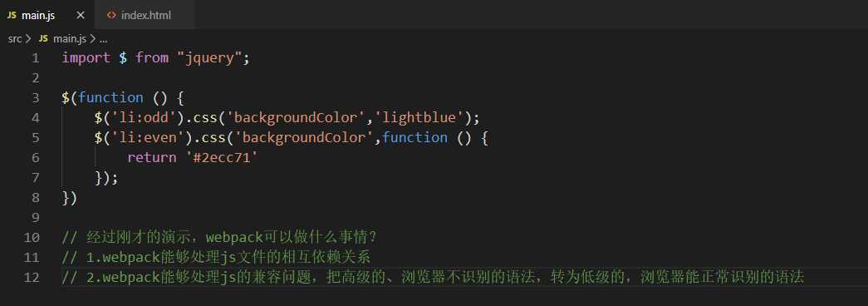
Task: Click line number 12 in gutter
Action: (32, 277)
